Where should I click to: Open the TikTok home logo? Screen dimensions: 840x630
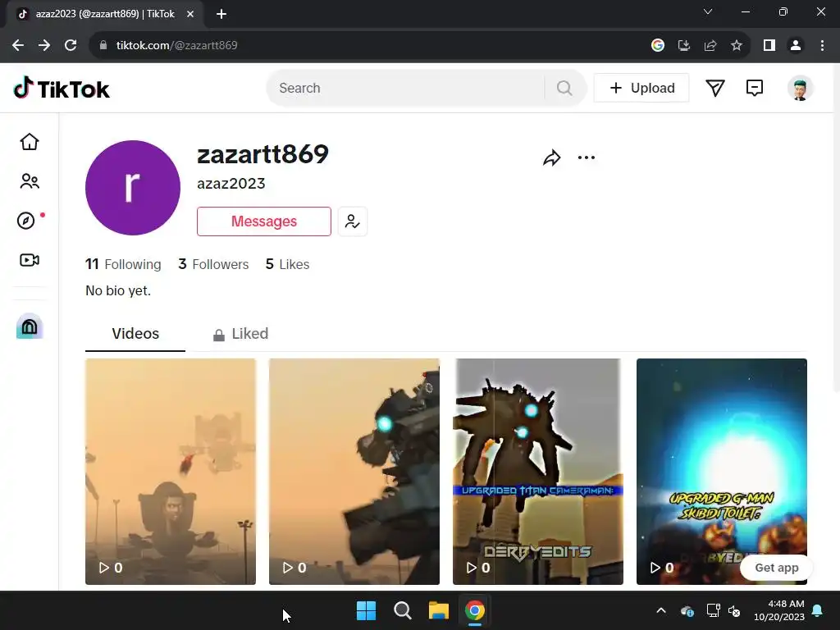click(62, 89)
